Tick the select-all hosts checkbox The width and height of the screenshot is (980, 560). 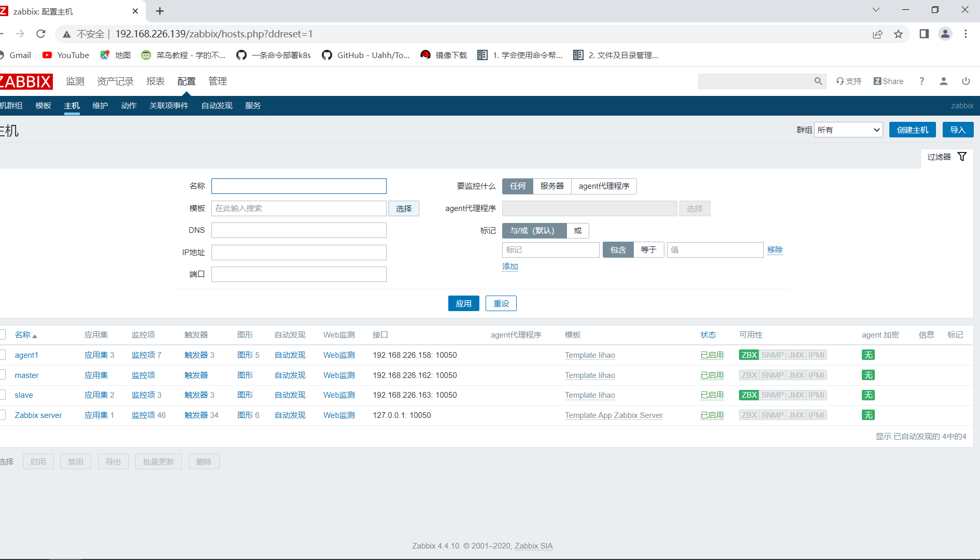2,334
